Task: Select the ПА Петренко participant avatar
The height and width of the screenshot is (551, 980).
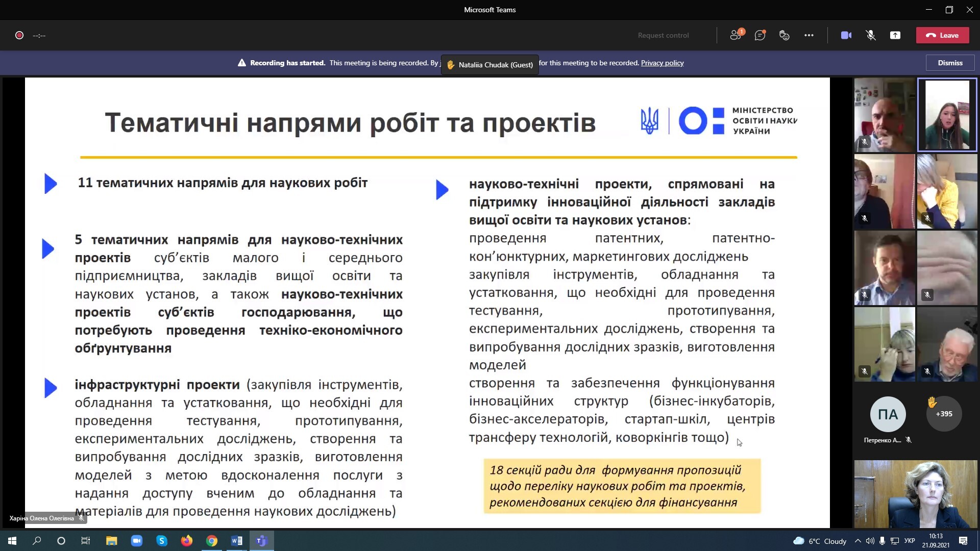Action: tap(888, 414)
